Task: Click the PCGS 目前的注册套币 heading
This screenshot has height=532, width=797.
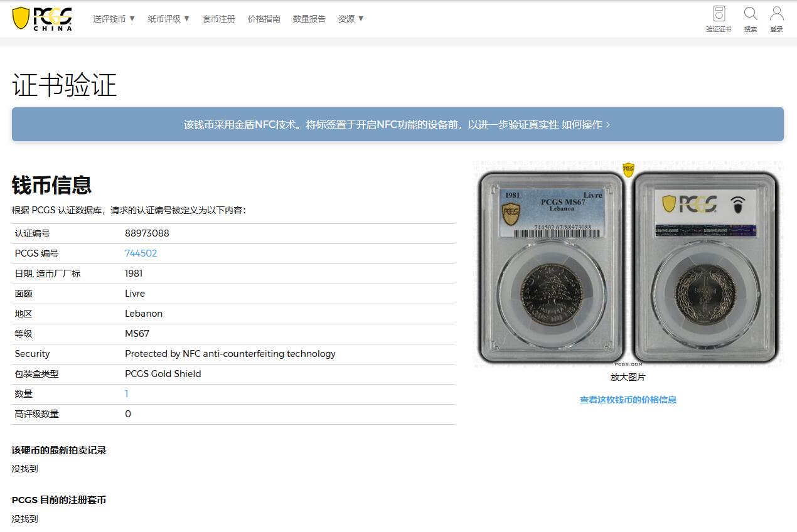Action: [59, 500]
